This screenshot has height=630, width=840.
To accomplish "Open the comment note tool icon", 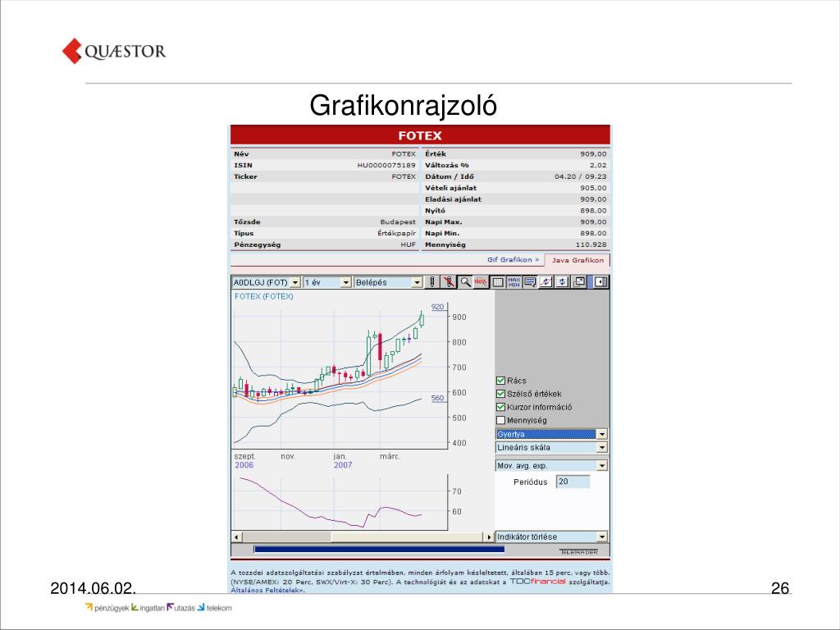I will tap(530, 282).
